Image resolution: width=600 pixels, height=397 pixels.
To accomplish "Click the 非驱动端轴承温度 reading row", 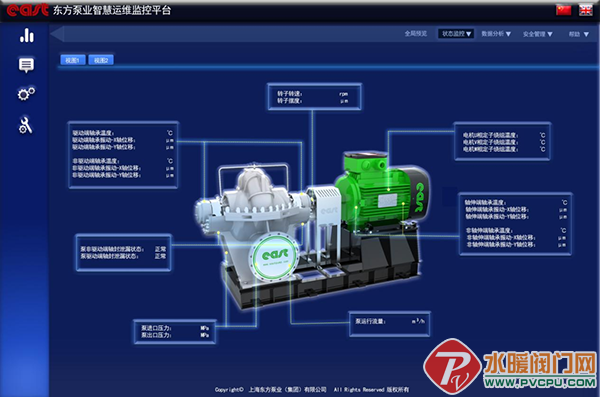I will (123, 161).
